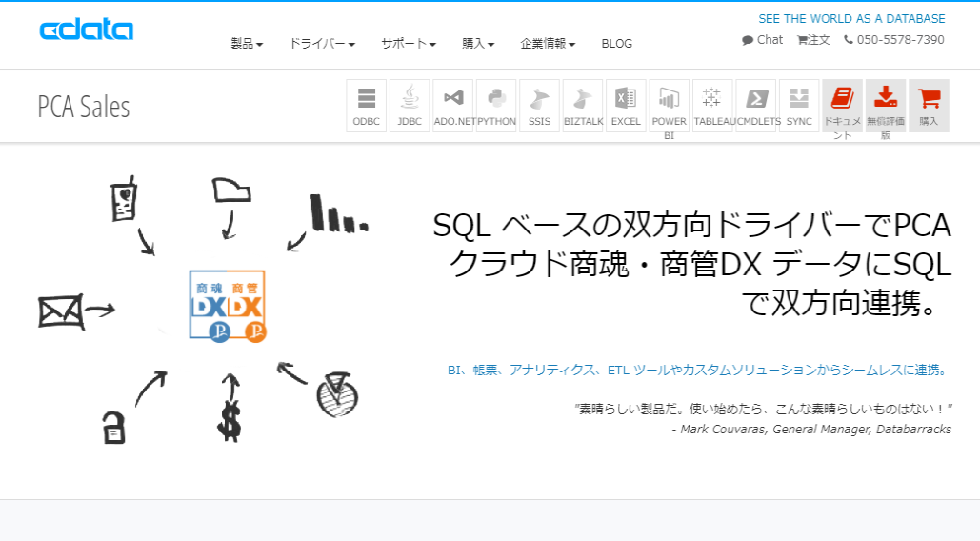980x541 pixels.
Task: Click the 素晴らしい製品だ testimonial quote
Action: point(763,410)
